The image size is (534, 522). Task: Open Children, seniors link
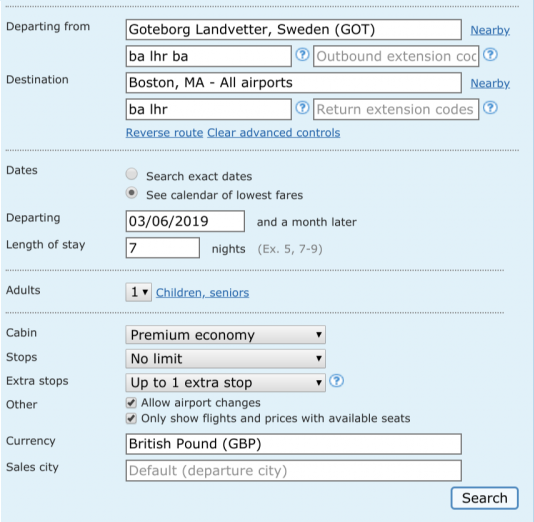[202, 292]
